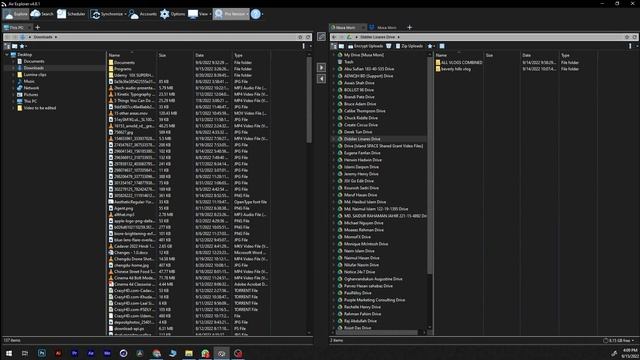This screenshot has height=360, width=640.
Task: Open free space dropdown in status bar
Action: click(x=633, y=340)
